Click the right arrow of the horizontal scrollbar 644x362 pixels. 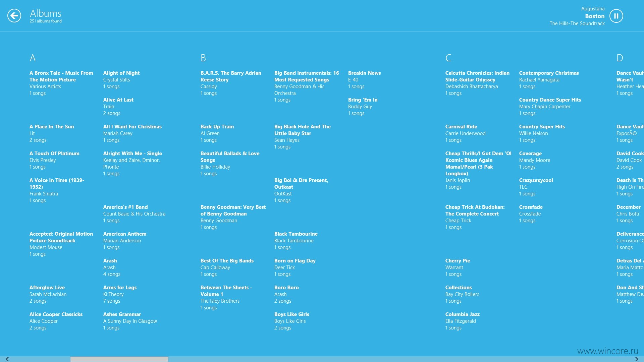(637, 359)
